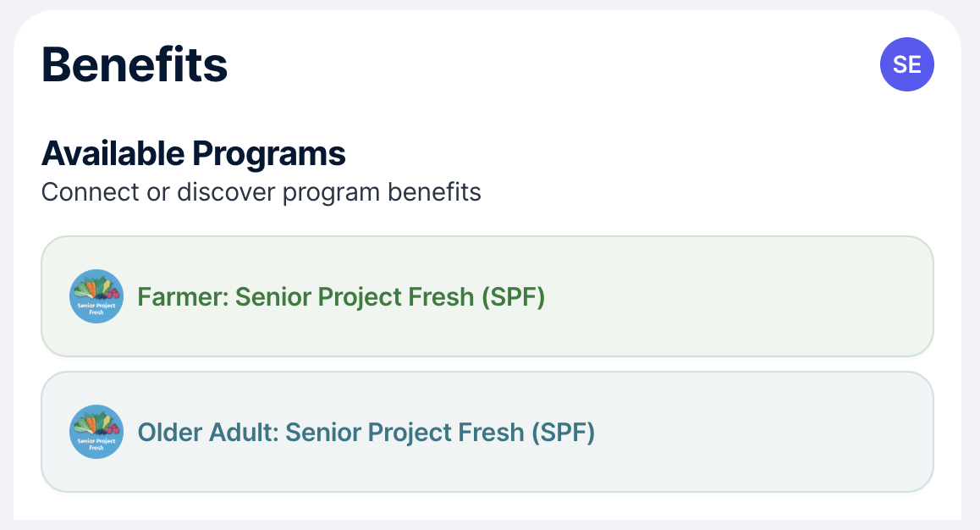Connect the Older Adult SPF program benefit
Image resolution: width=980 pixels, height=530 pixels.
pos(487,432)
